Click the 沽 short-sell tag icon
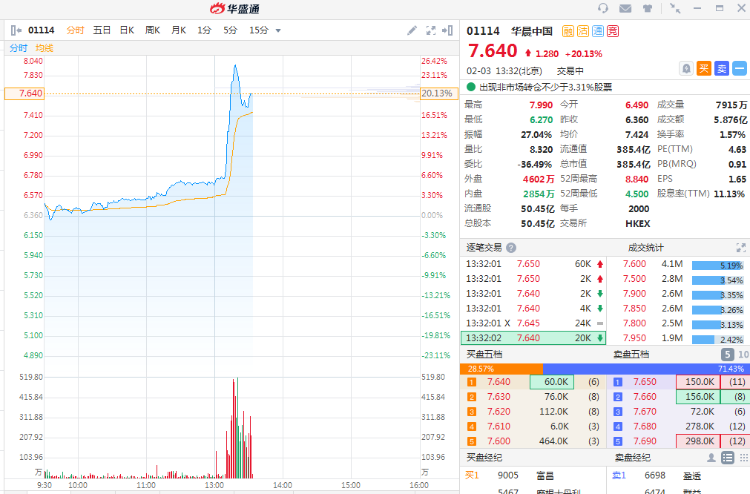Image resolution: width=750 pixels, height=494 pixels. (x=583, y=31)
